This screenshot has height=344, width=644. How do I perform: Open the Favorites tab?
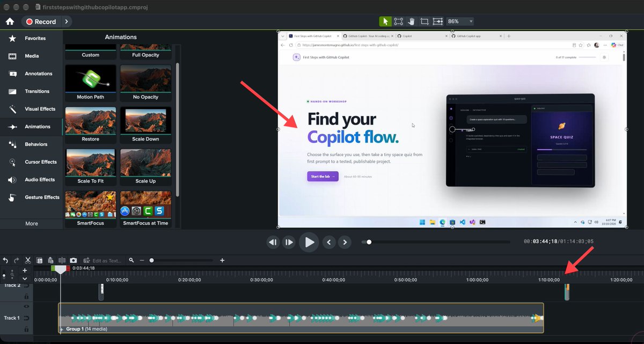point(31,39)
